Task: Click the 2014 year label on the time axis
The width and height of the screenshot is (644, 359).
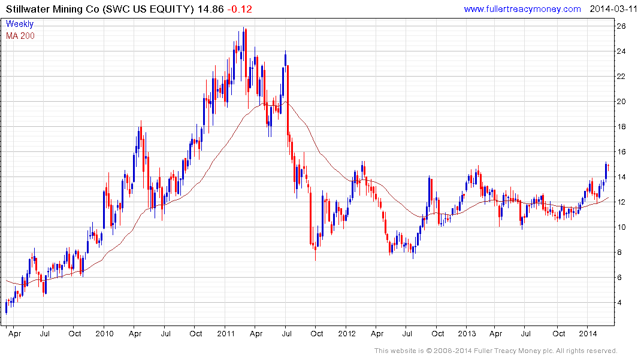Action: tap(588, 333)
